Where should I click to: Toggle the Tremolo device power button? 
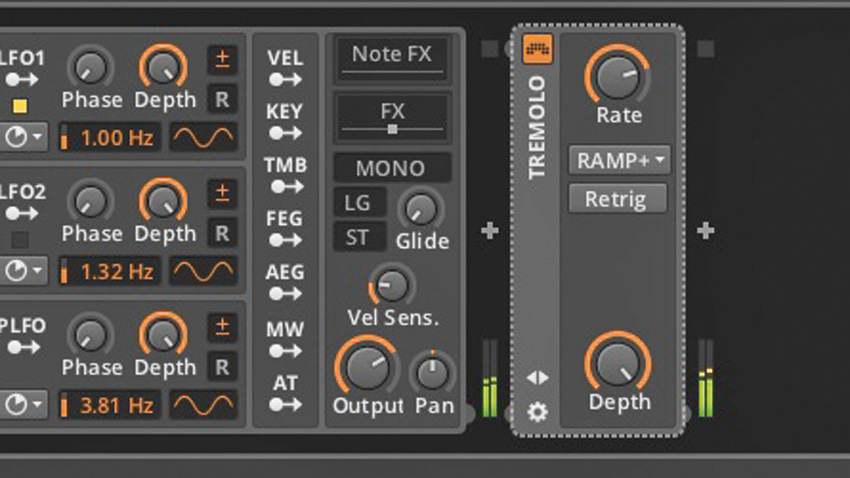[x=537, y=49]
